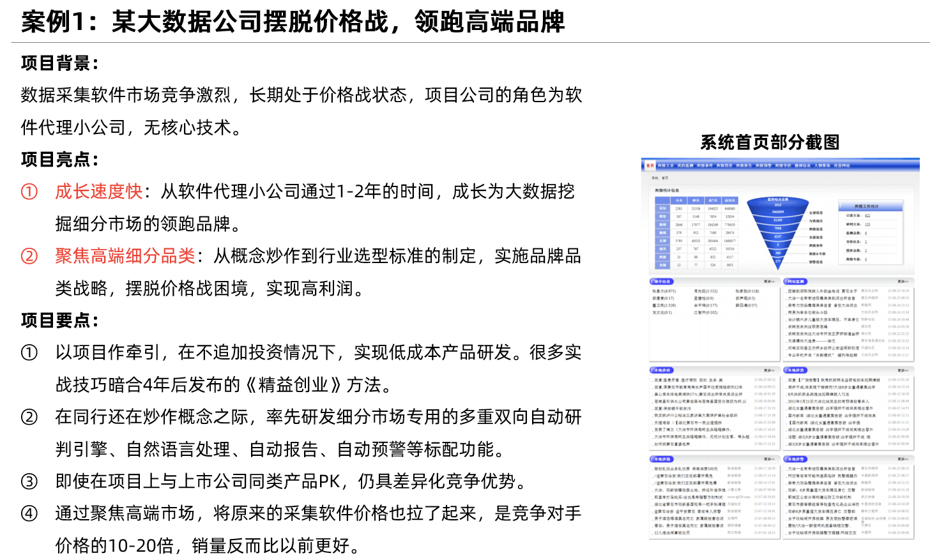
Task: Click the 监控站点总数 top of the funnel chart
Action: coord(777,199)
